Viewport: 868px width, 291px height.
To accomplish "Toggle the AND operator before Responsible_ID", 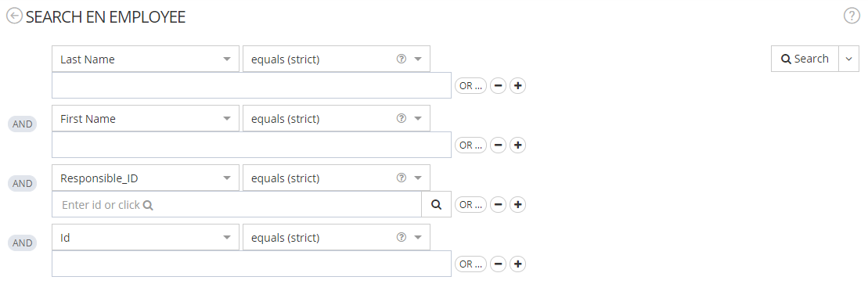I will (x=22, y=184).
